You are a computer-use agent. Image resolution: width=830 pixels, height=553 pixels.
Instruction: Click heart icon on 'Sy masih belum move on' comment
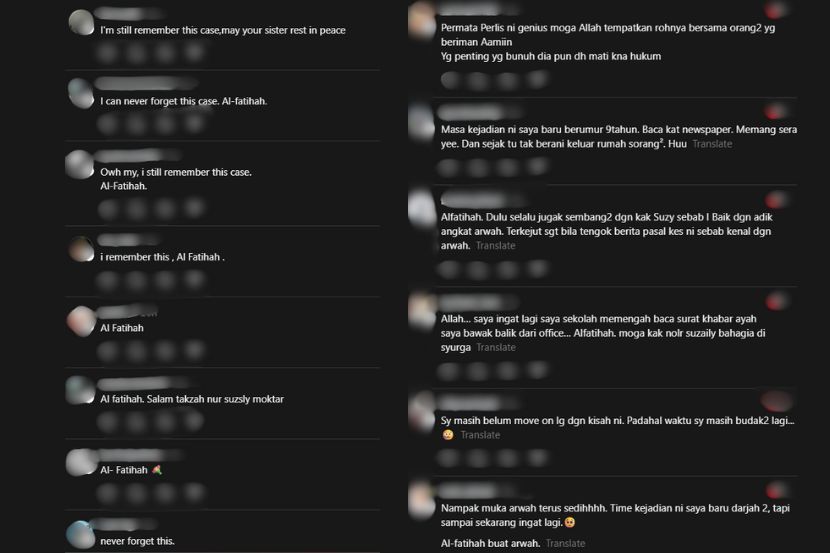(776, 401)
